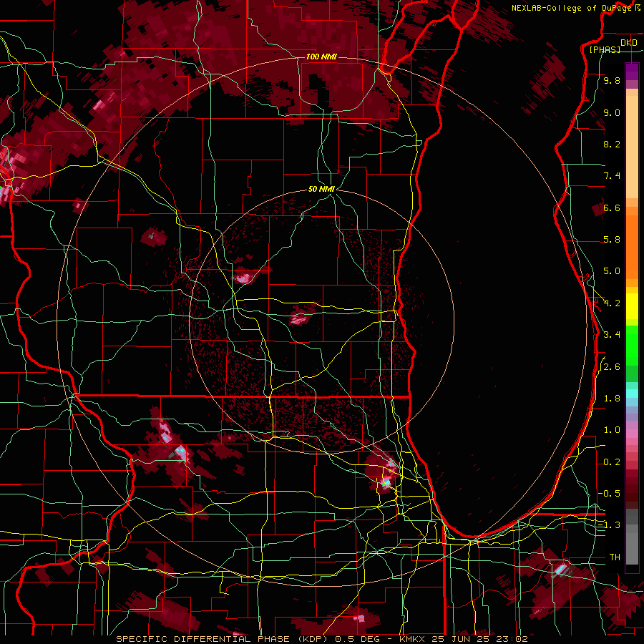Click the NEXLAB-College of DuPage credit text

[x=573, y=8]
